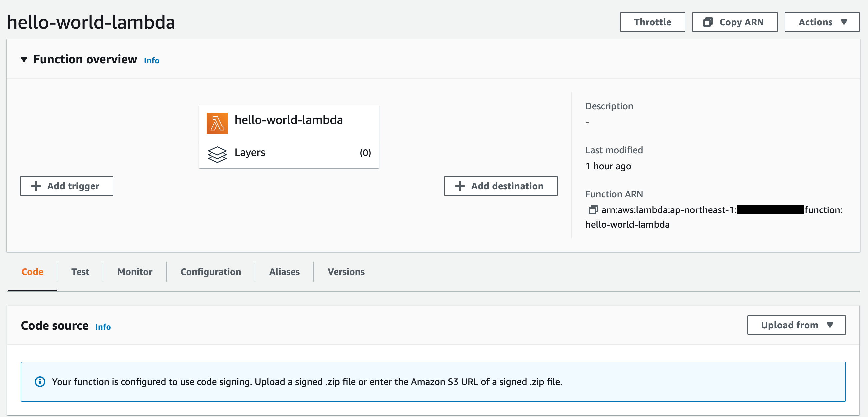Open the Info link next to Code source
Image resolution: width=868 pixels, height=417 pixels.
coord(103,327)
